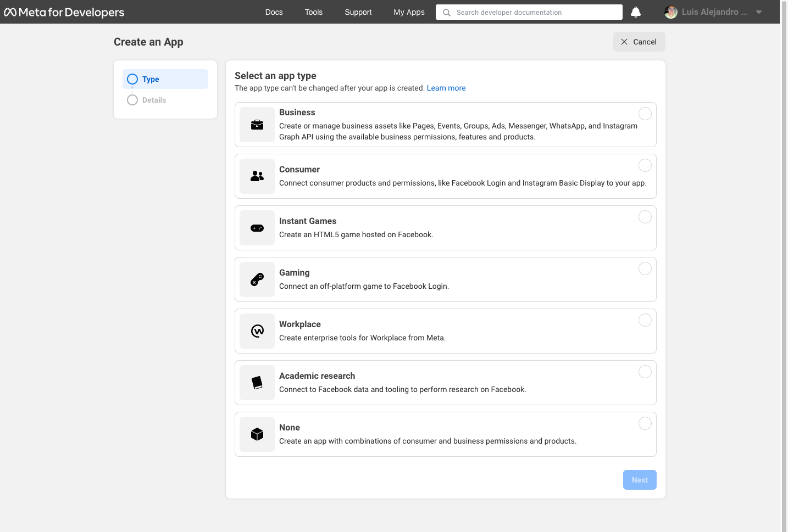Image resolution: width=788 pixels, height=532 pixels.
Task: Select the Instant Games radio button
Action: tap(645, 217)
